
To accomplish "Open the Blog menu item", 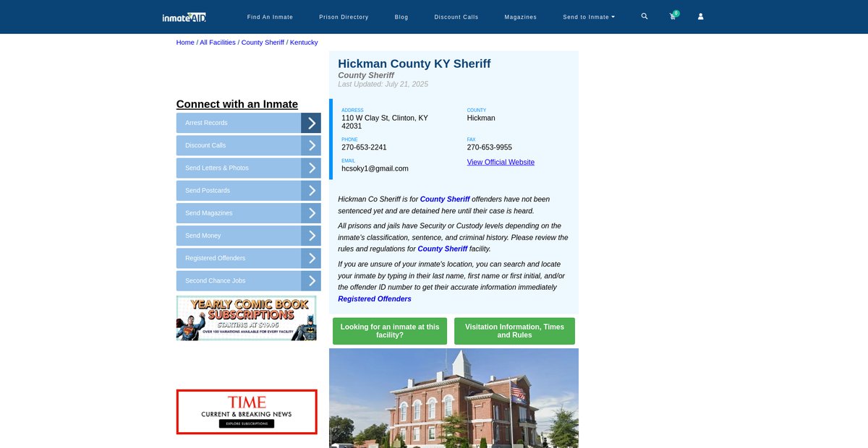I will point(401,17).
